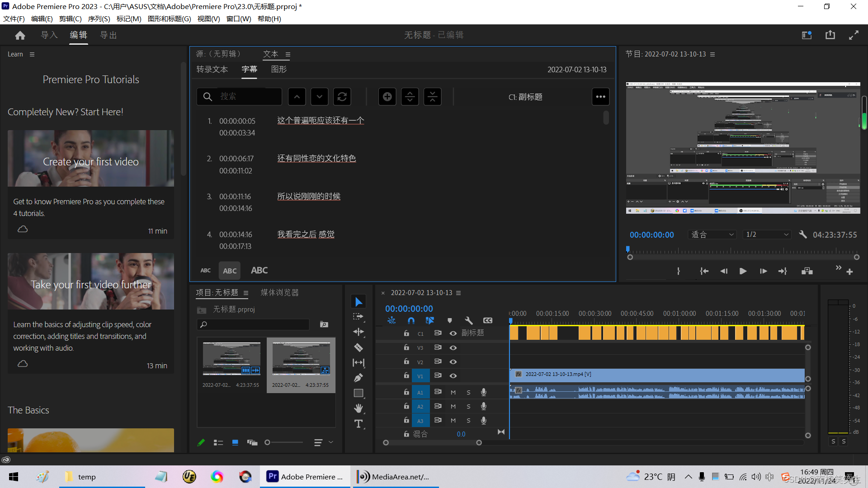Screen dimensions: 868x488
Task: Toggle lock on the V2 track
Action: 406,361
